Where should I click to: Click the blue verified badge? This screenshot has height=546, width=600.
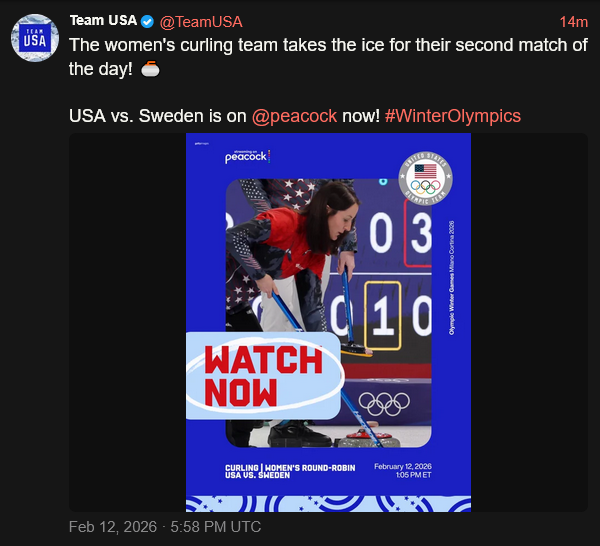[x=146, y=21]
